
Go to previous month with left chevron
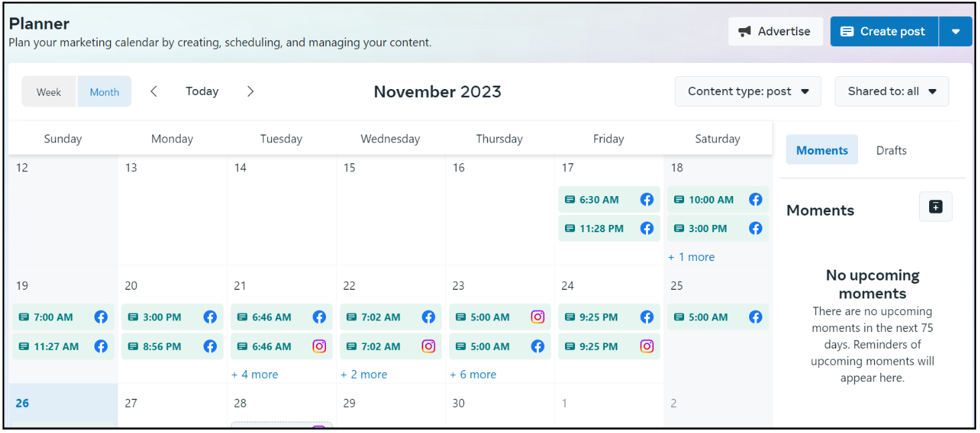[x=154, y=92]
